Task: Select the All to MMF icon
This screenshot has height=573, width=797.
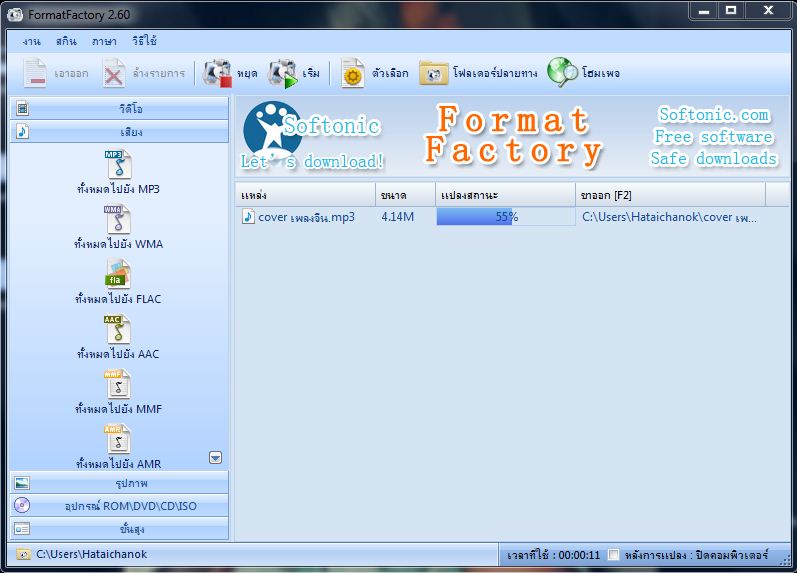Action: (118, 384)
